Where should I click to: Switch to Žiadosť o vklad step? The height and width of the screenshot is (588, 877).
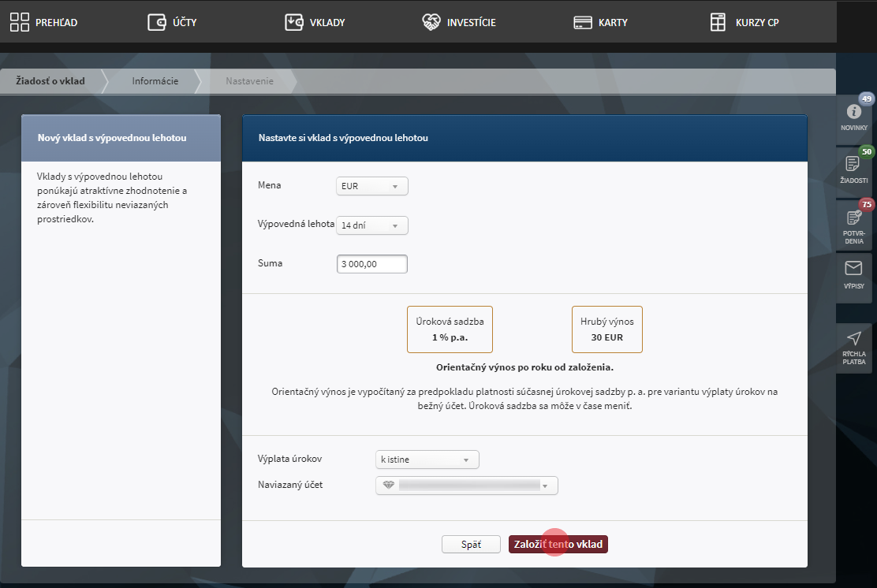pos(50,81)
